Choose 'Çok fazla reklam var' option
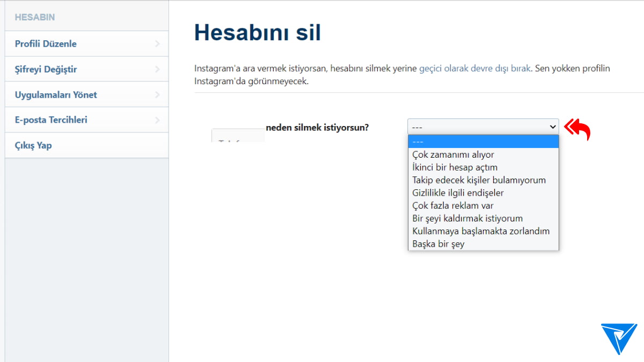644x362 pixels. 453,206
